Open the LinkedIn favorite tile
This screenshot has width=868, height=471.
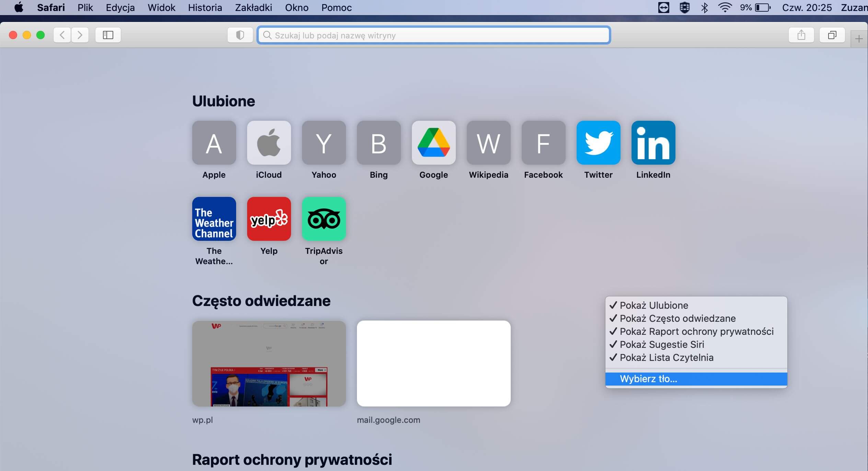click(653, 143)
